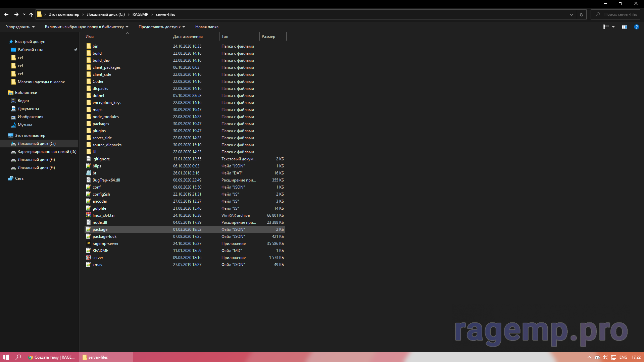The height and width of the screenshot is (362, 644).
Task: Open taskbar search icon
Action: (18, 357)
